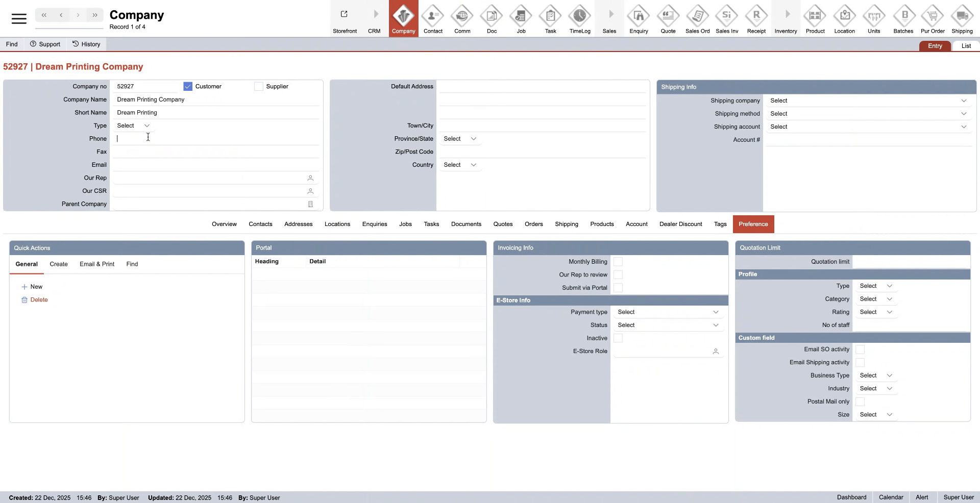
Task: Uncheck the Customer checkbox
Action: coord(188,87)
